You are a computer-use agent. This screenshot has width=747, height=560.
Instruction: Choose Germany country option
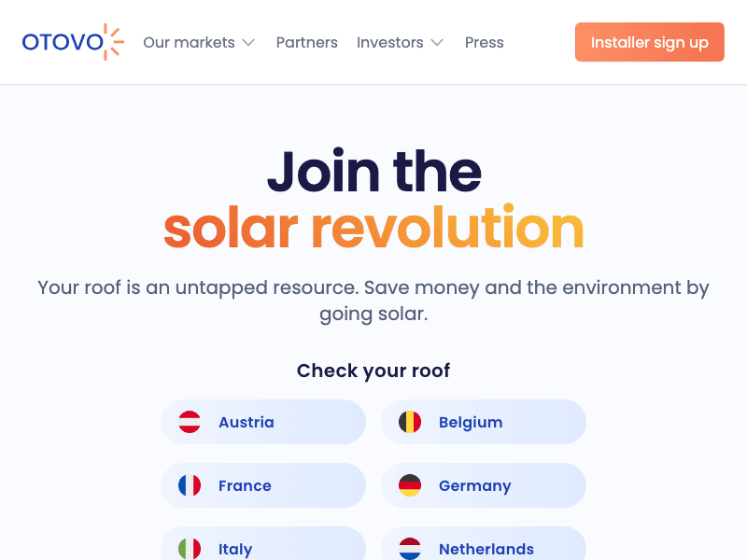483,485
